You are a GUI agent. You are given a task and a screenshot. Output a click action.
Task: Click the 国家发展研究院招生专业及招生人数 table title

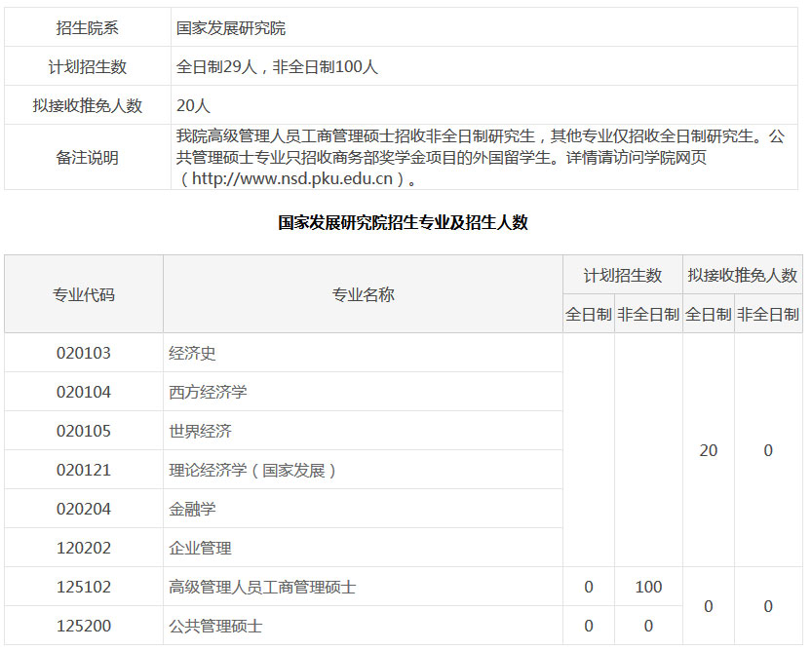(403, 222)
